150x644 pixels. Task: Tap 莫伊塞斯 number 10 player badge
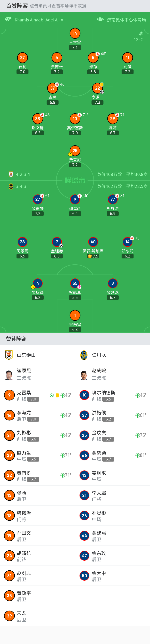point(75,118)
